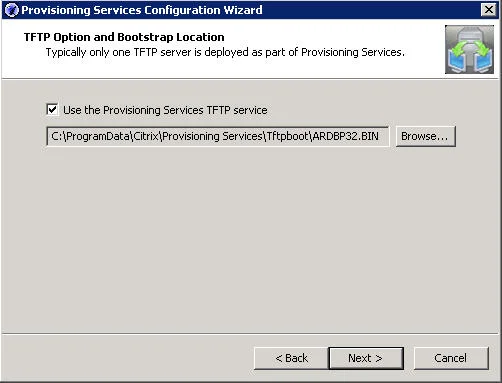Click the wizard globe icon in title bar

coord(11,10)
